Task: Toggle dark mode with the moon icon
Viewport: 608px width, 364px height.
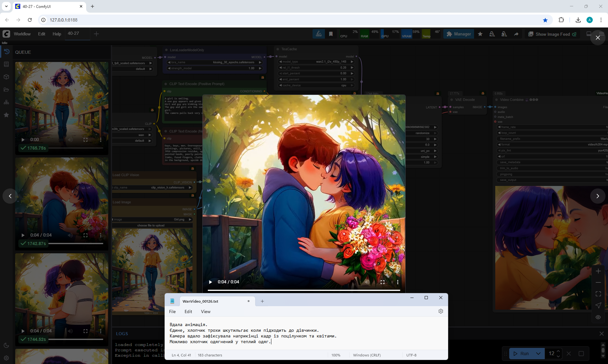Action: coord(6,345)
